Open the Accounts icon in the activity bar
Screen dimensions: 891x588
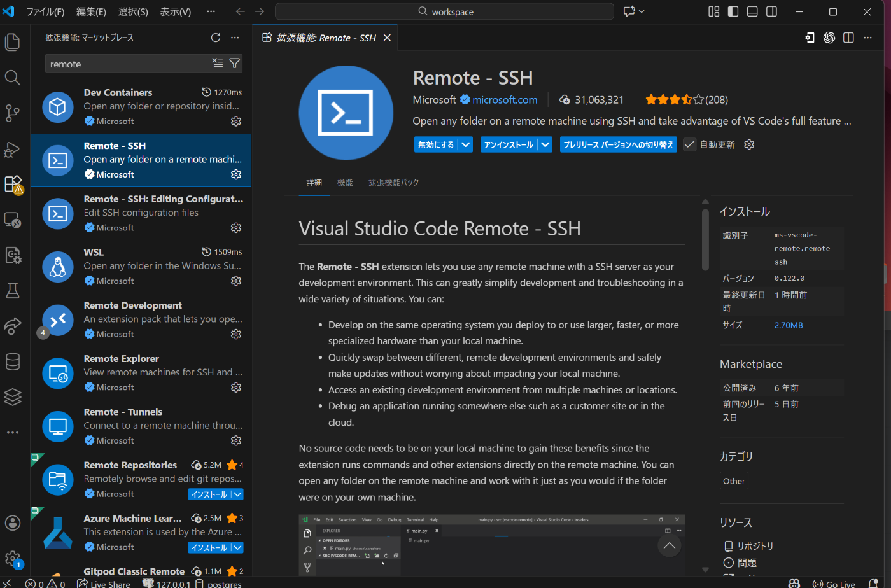click(13, 522)
